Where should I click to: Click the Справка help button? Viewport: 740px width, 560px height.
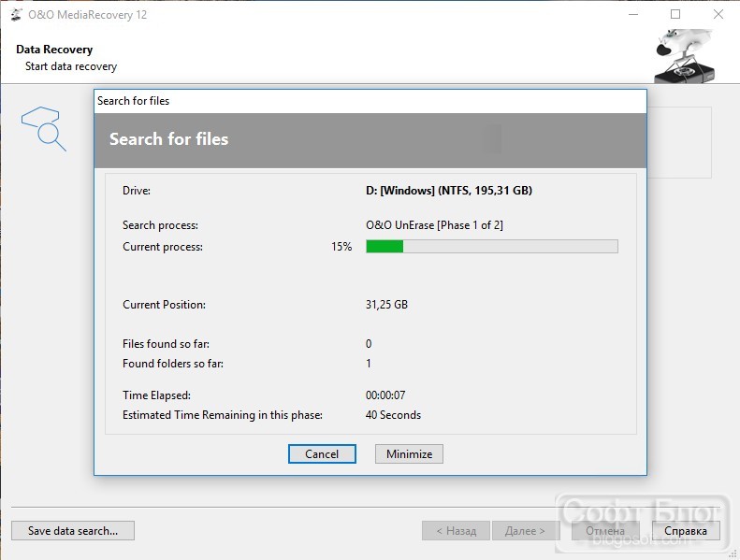pos(686,531)
